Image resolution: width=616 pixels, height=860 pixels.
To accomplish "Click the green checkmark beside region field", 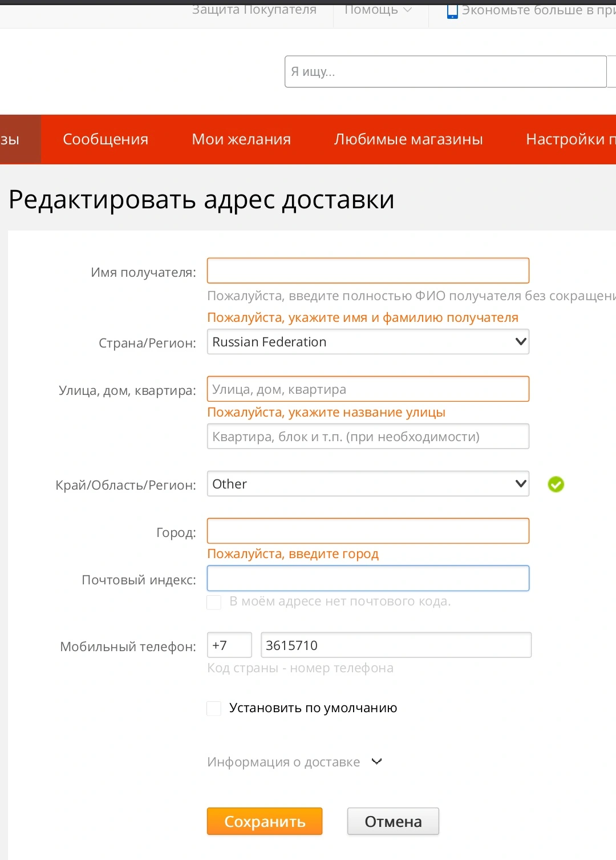I will (556, 484).
